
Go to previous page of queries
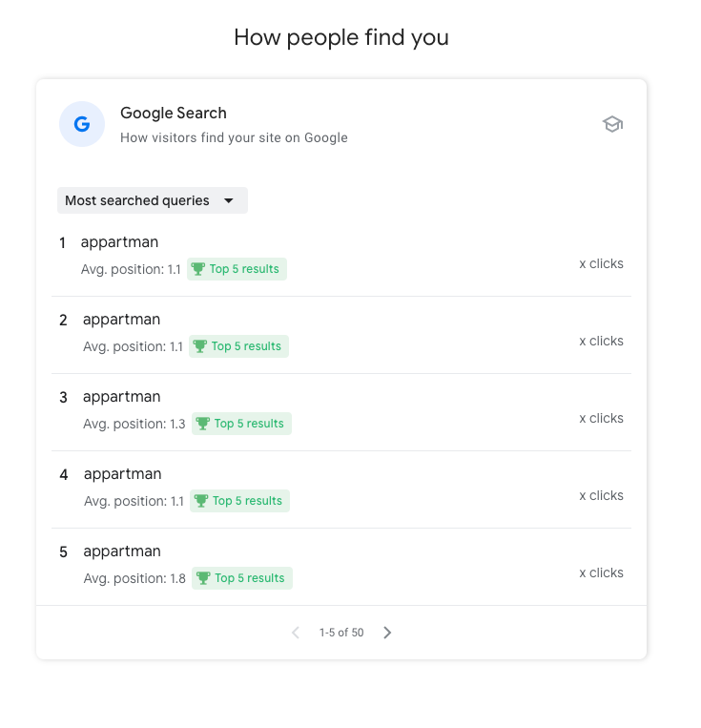tap(296, 633)
